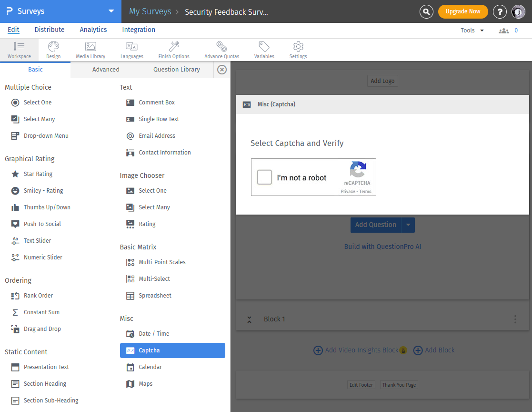The image size is (532, 412).
Task: Open Finish Options wand icon
Action: 174,50
